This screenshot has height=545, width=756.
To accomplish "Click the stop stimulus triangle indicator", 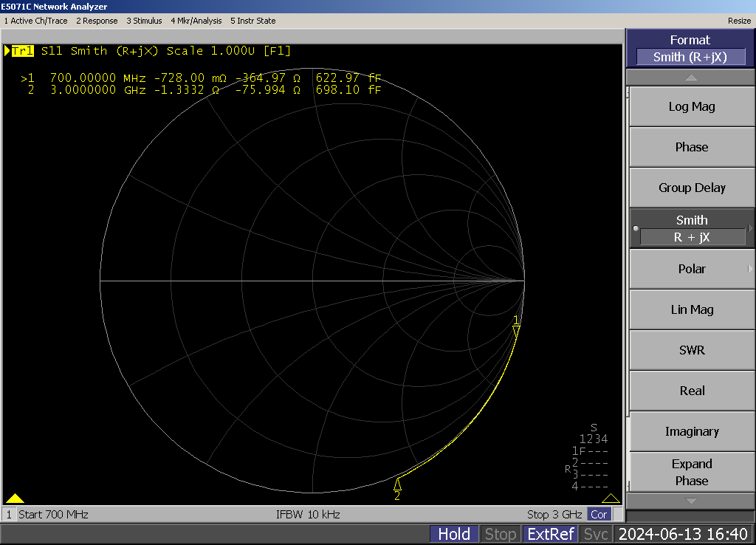I will (x=611, y=498).
